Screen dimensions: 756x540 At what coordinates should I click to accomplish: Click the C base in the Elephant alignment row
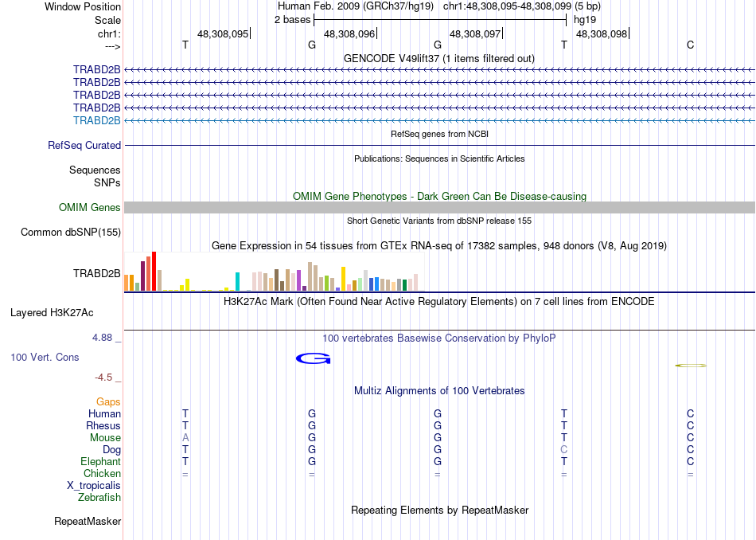tap(691, 461)
